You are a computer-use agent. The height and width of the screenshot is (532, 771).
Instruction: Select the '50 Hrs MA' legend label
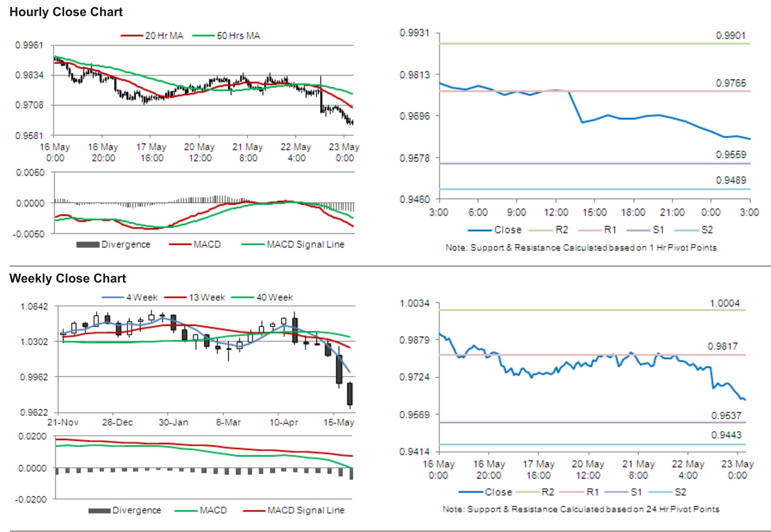pyautogui.click(x=238, y=36)
